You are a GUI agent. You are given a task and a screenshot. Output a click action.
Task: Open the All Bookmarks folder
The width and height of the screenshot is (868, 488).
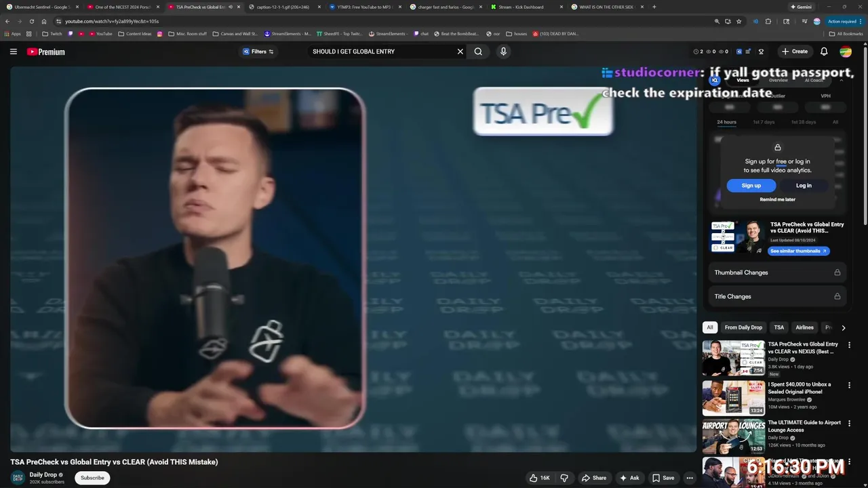(846, 33)
